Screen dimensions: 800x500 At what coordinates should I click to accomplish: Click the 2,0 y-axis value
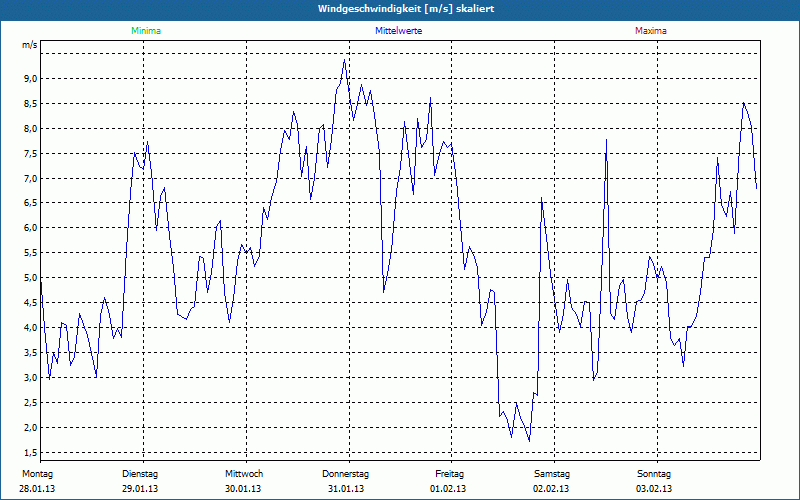31,428
